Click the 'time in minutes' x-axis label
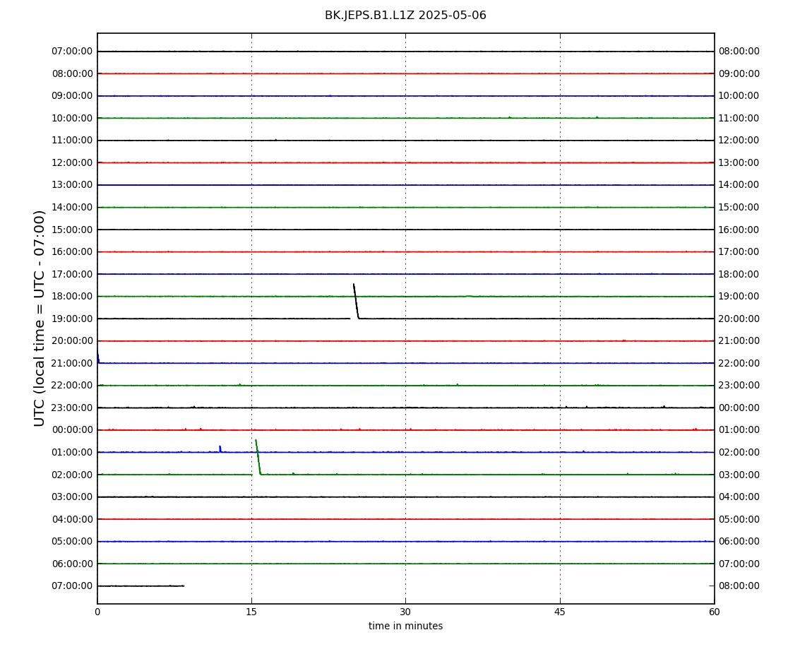 (405, 626)
